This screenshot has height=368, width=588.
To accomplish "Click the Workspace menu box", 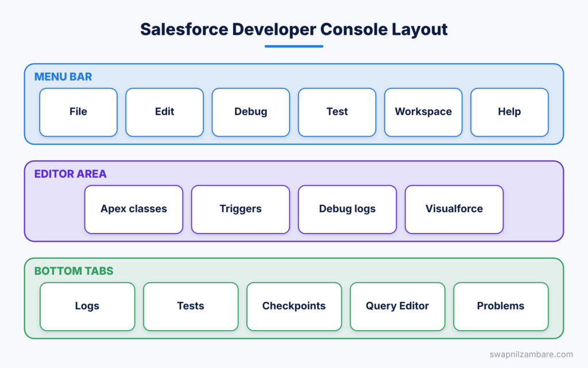I will pos(423,112).
